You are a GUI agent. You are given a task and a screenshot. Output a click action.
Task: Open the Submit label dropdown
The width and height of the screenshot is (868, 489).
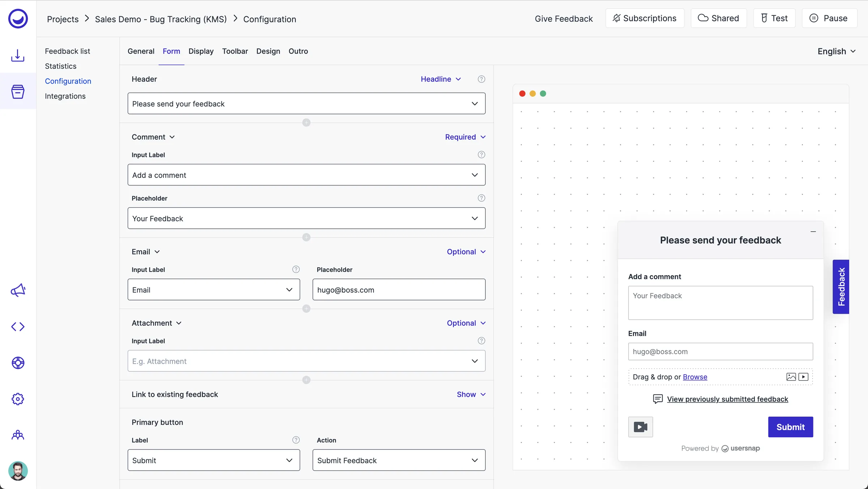point(214,460)
